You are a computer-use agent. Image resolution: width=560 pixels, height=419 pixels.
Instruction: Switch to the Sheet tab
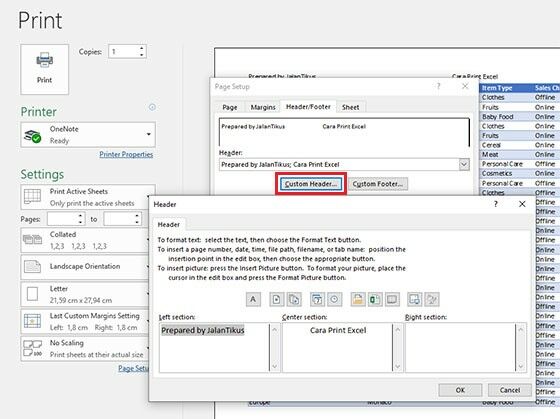coord(350,107)
